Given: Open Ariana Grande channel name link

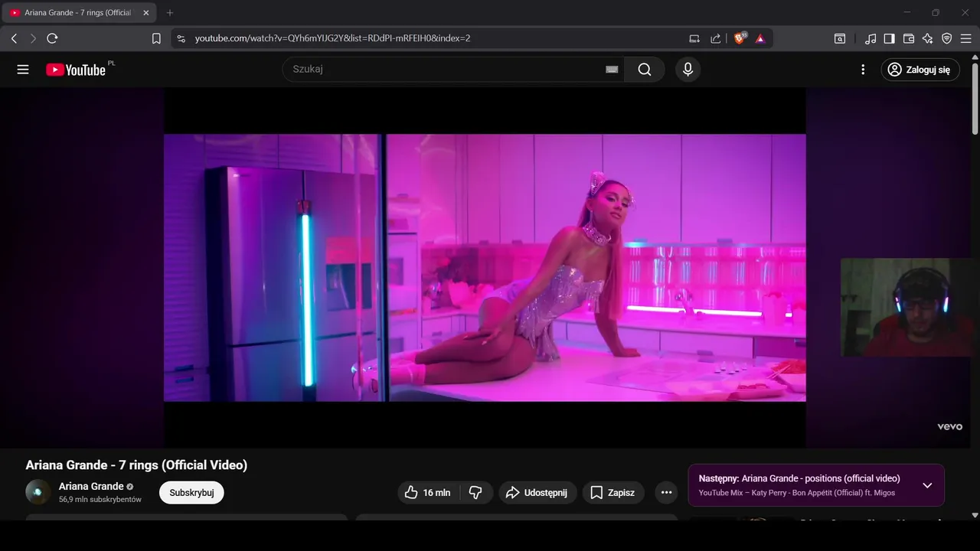Looking at the screenshot, I should (91, 486).
